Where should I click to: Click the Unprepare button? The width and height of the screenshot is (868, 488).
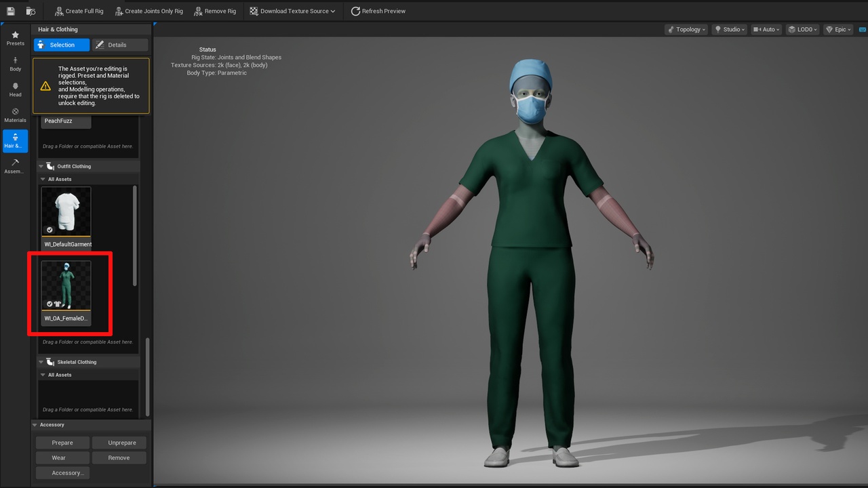[119, 443]
